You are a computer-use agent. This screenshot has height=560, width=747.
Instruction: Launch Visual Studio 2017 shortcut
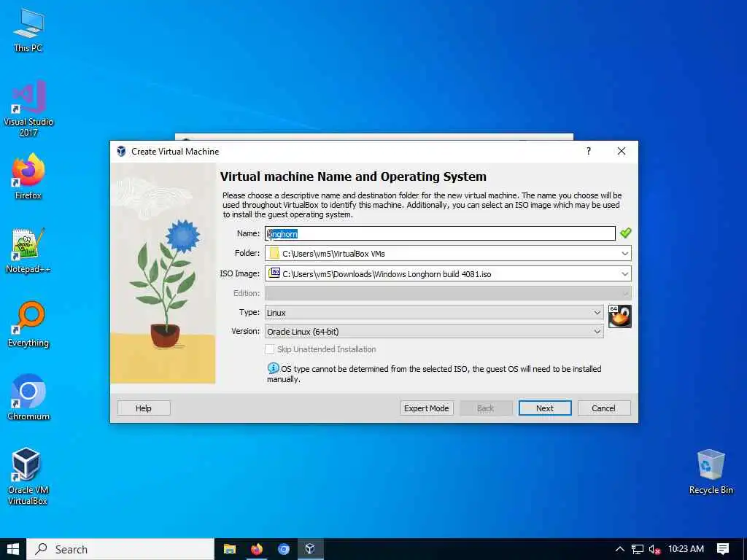(x=28, y=108)
